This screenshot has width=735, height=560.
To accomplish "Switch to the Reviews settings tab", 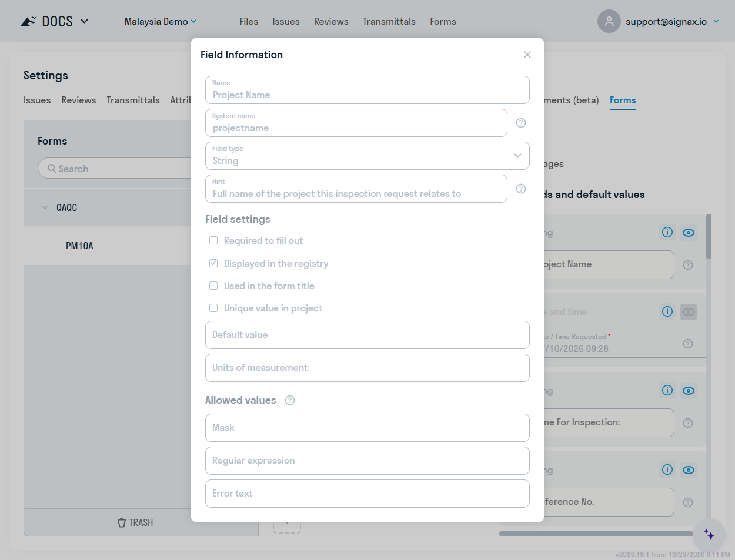I will click(78, 100).
